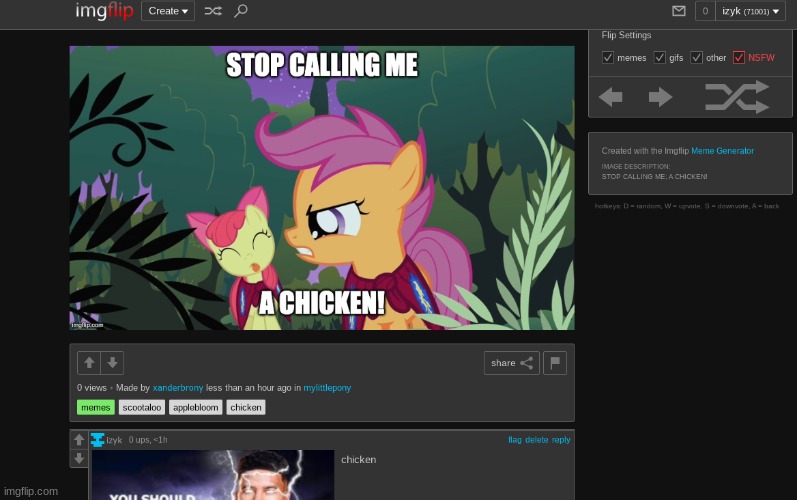
Task: Open the comment's lightning image thumbnail
Action: click(213, 475)
